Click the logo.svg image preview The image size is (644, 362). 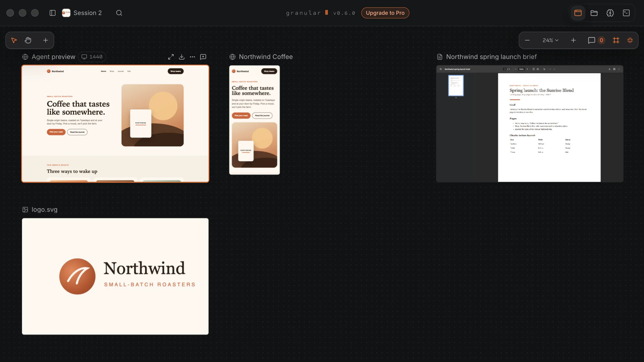(115, 276)
